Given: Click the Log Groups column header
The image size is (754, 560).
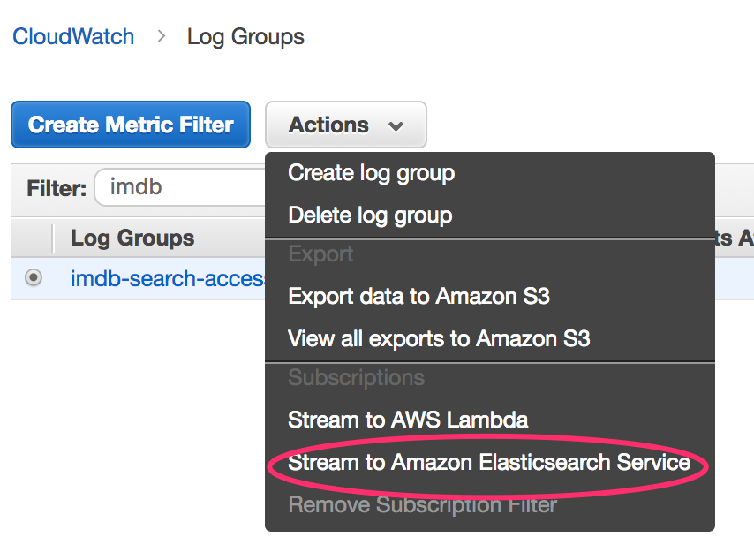Looking at the screenshot, I should tap(132, 238).
